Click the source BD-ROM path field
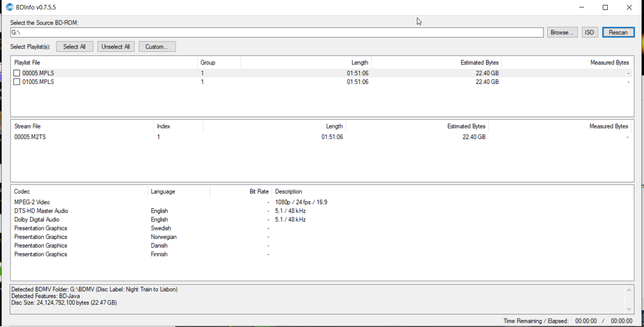Image resolution: width=644 pixels, height=327 pixels. tap(277, 32)
